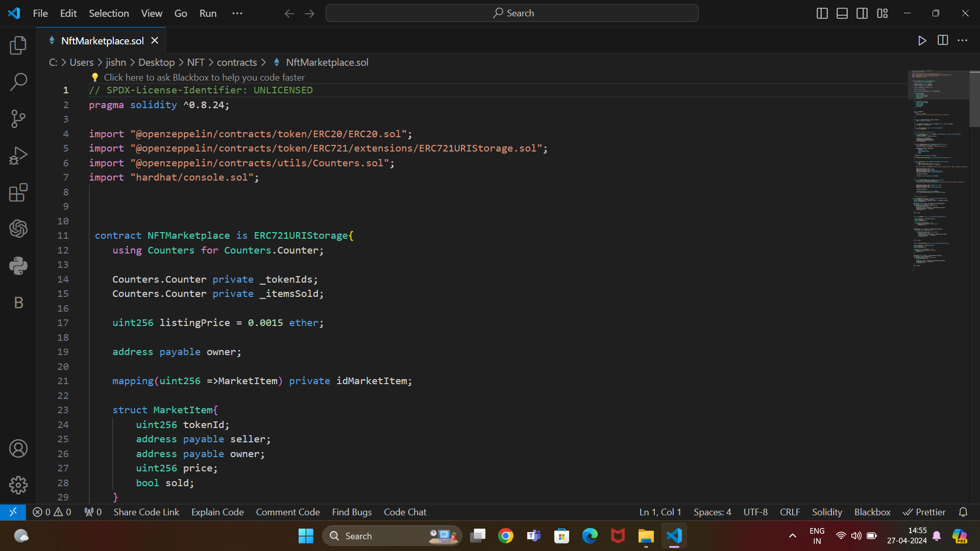980x551 pixels.
Task: Open the Explorer view in the activity bar
Action: tap(18, 45)
